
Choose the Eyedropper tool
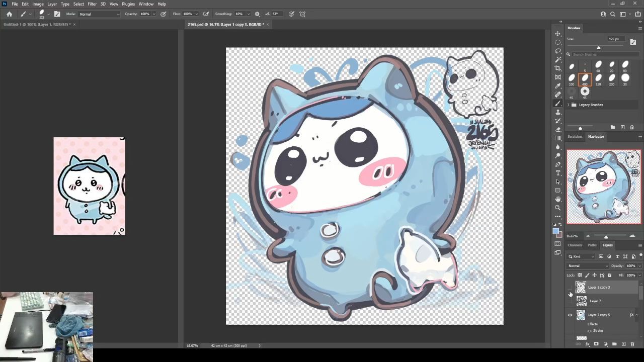click(x=557, y=86)
